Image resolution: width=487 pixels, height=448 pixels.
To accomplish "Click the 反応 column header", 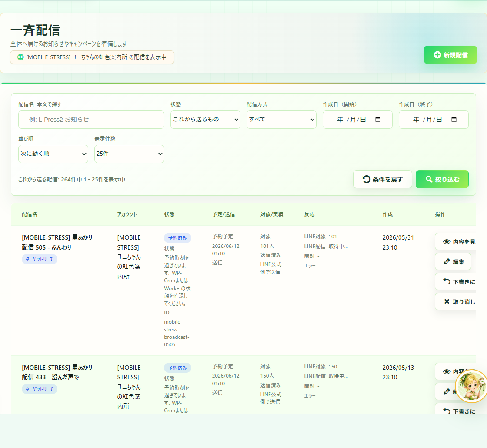I will (x=309, y=214).
